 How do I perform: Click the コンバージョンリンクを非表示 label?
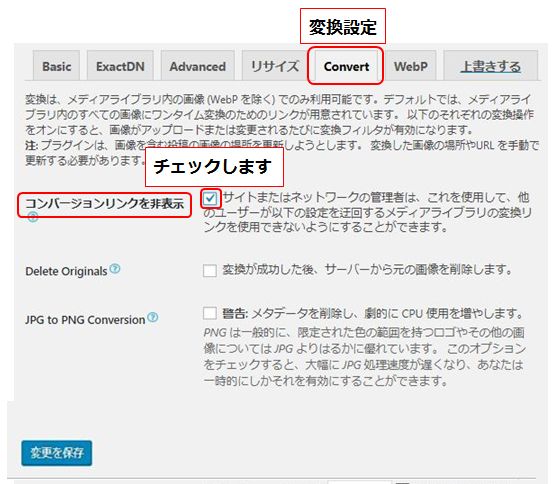[104, 204]
